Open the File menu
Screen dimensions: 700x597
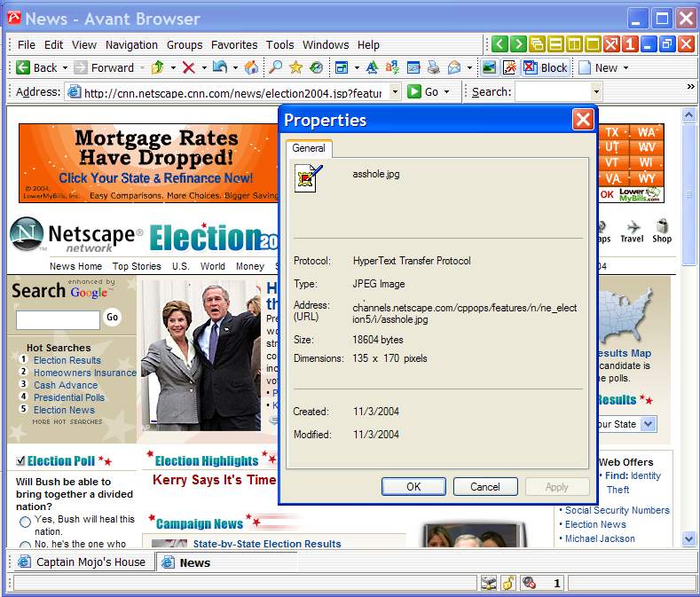27,44
